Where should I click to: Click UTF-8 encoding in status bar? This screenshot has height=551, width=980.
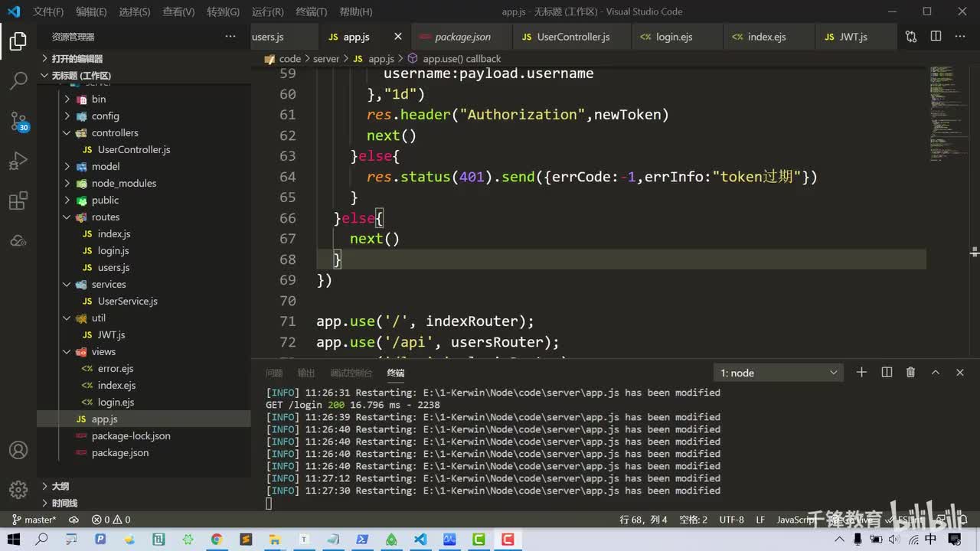(731, 520)
